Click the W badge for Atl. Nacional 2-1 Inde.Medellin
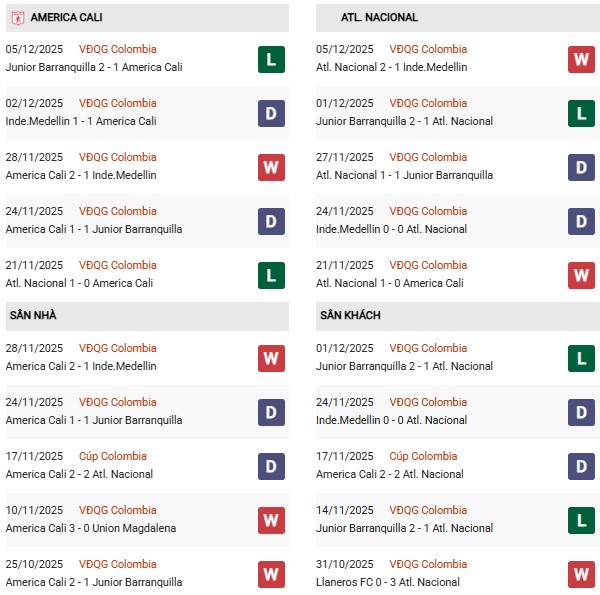The width and height of the screenshot is (600, 595). [x=582, y=59]
